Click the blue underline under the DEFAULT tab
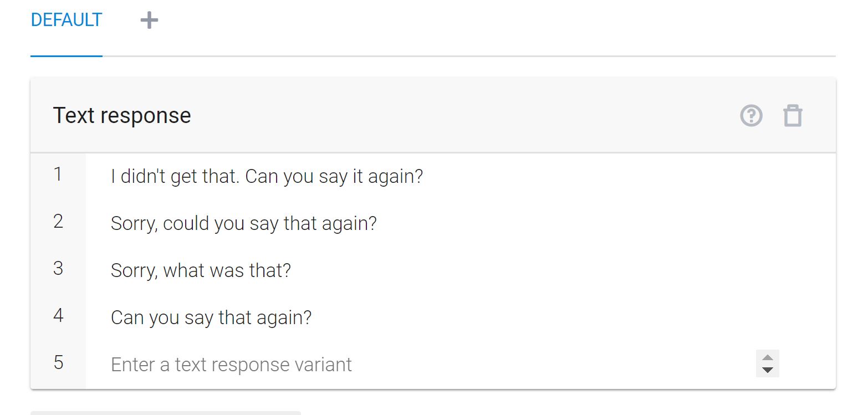This screenshot has height=415, width=868. click(x=67, y=56)
